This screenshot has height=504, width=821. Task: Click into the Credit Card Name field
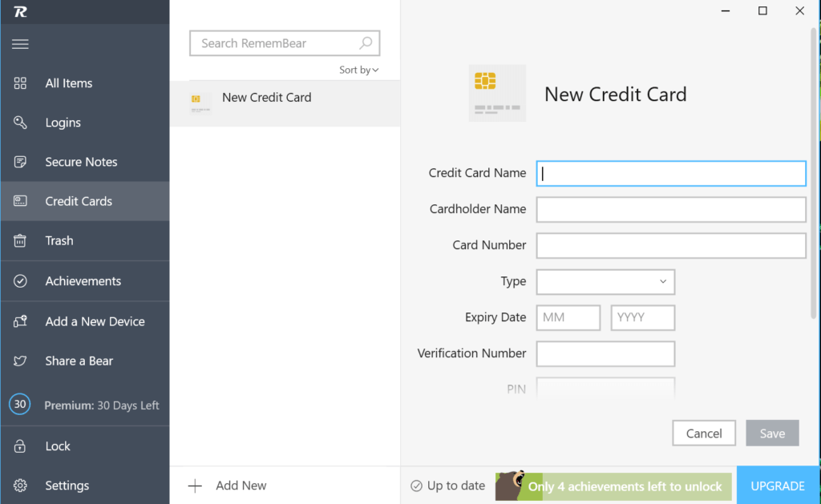coord(671,173)
